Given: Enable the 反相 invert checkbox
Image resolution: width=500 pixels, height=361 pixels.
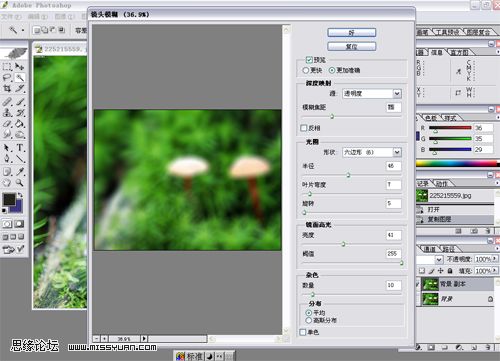Looking at the screenshot, I should click(304, 128).
